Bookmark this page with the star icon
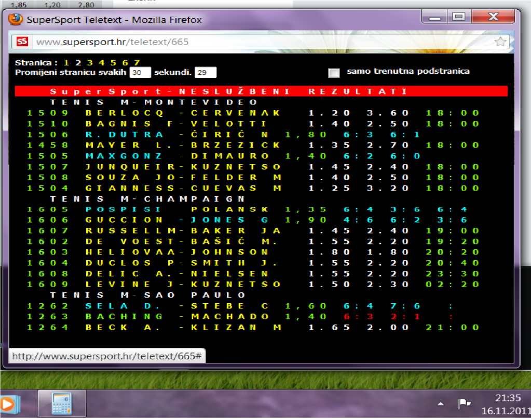 pyautogui.click(x=500, y=42)
